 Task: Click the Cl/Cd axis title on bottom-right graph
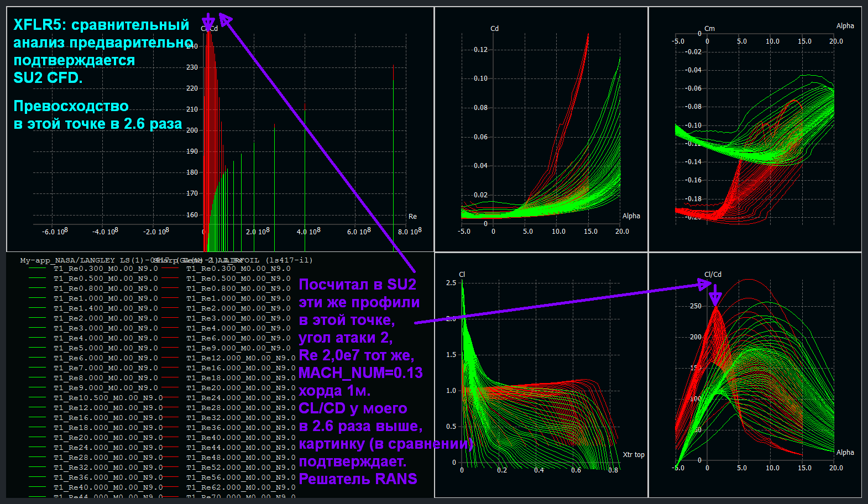tap(713, 274)
